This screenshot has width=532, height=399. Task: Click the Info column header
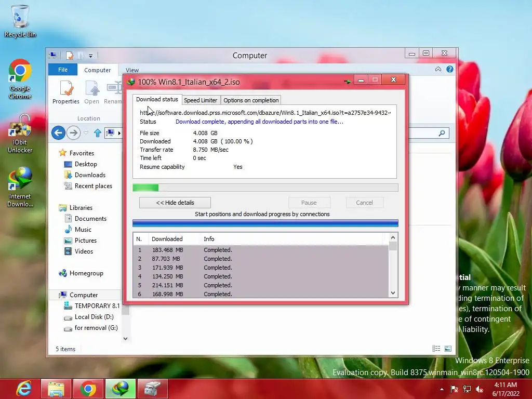coord(209,239)
